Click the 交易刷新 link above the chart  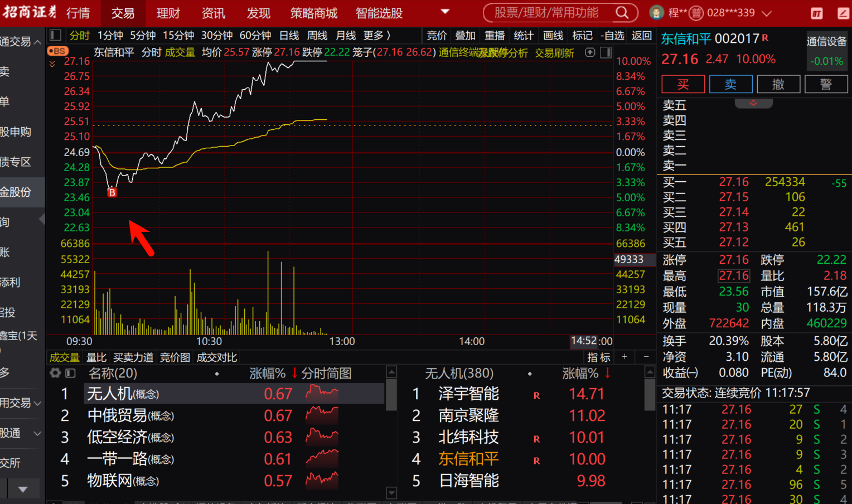pyautogui.click(x=554, y=53)
